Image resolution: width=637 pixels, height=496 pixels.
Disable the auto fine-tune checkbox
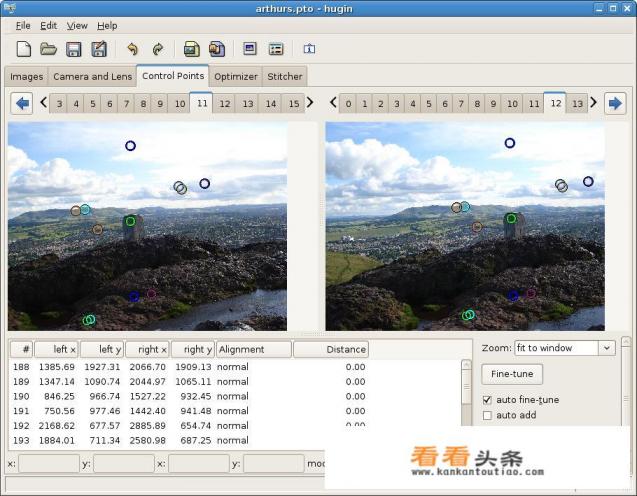[x=488, y=400]
